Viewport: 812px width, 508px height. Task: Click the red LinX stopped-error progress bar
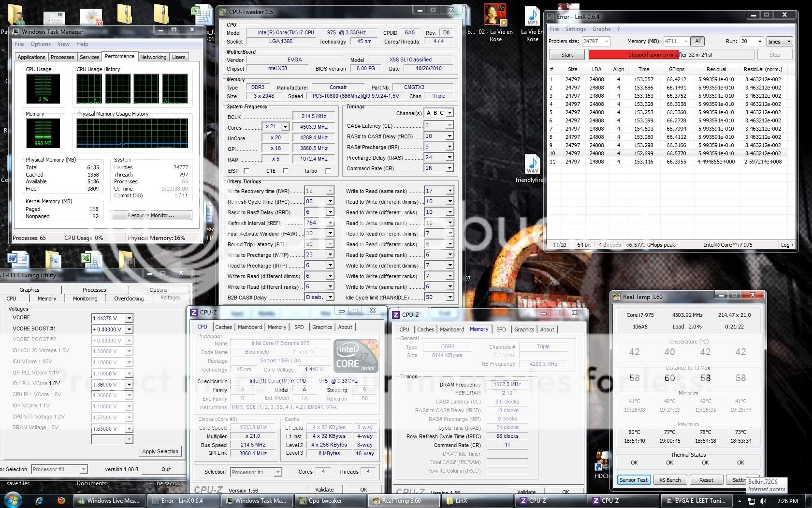[x=633, y=55]
